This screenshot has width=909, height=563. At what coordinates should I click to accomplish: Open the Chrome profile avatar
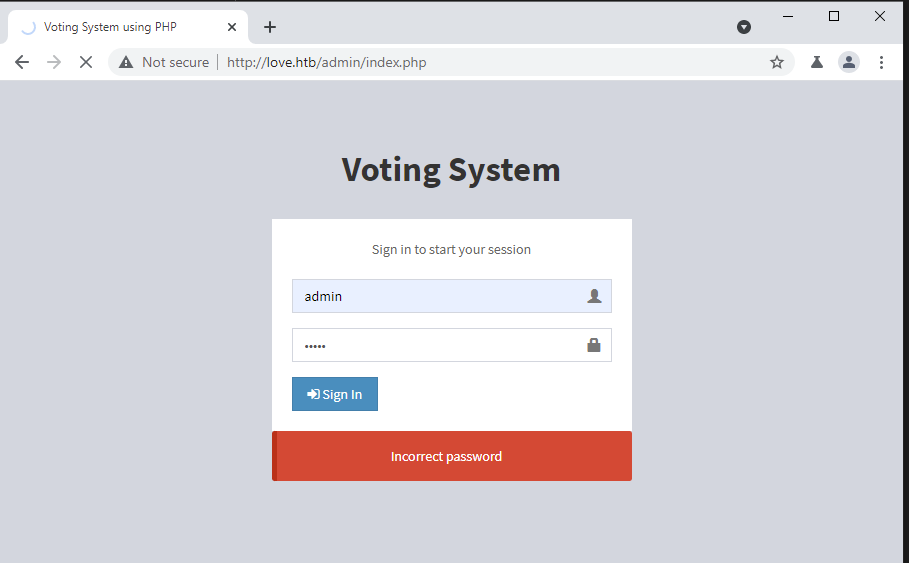tap(849, 62)
